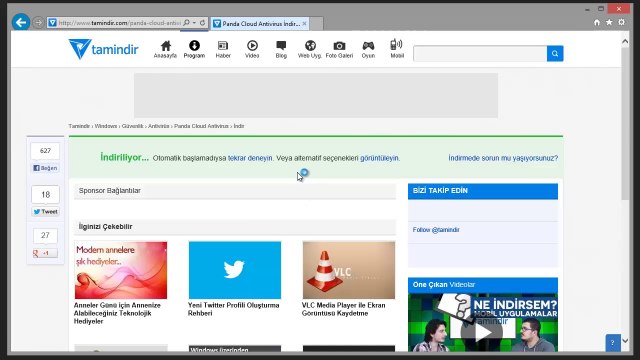Focus the site search field

pyautogui.click(x=480, y=53)
